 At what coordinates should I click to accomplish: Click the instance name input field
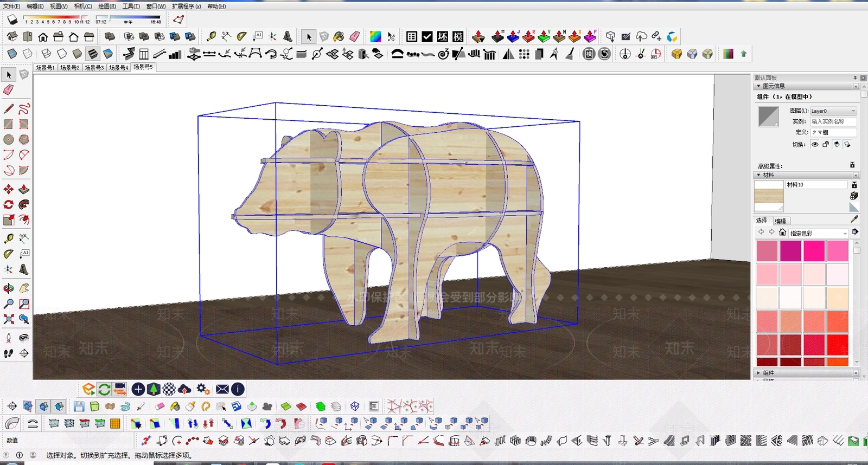(833, 121)
